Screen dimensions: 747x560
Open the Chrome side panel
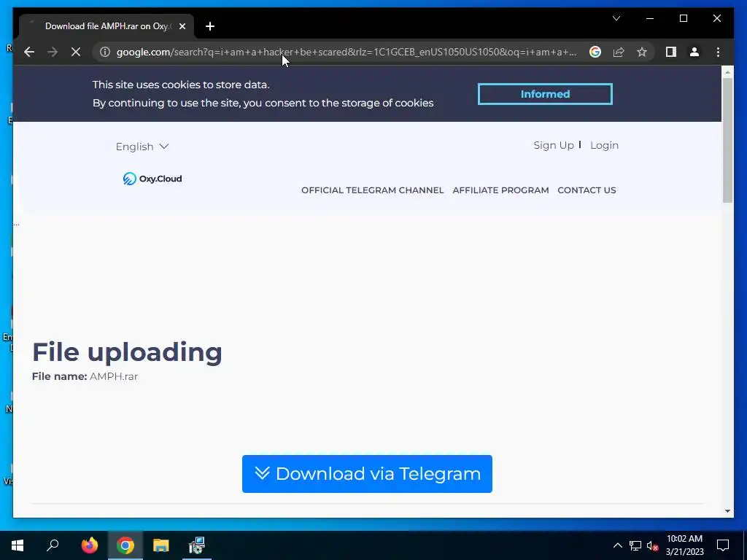[x=671, y=52]
